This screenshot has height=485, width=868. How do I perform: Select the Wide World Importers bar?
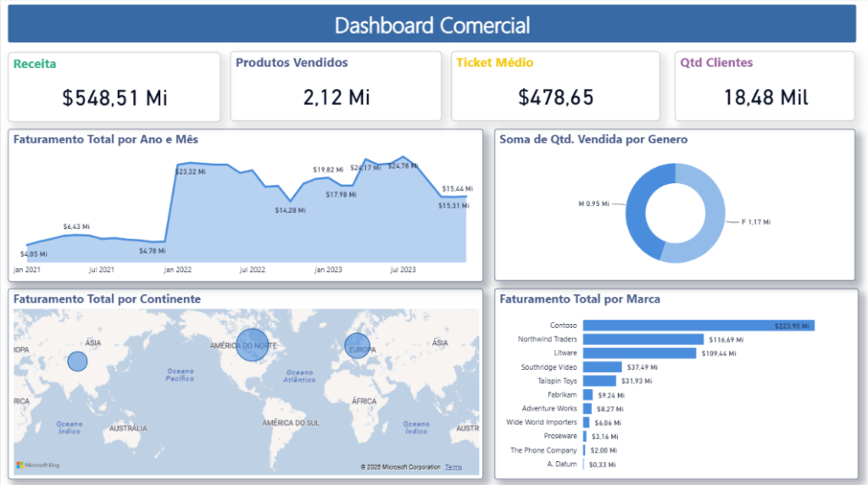[x=587, y=422]
